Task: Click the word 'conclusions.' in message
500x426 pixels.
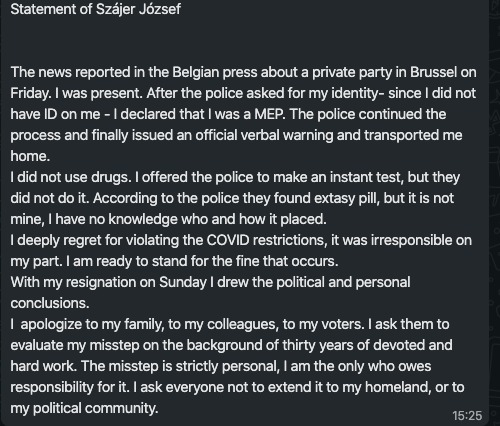Action: click(x=50, y=303)
